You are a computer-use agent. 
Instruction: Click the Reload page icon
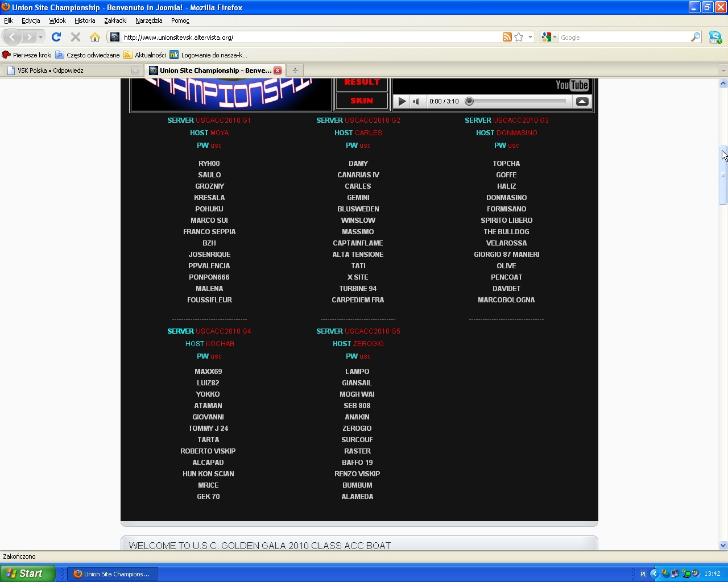[56, 38]
